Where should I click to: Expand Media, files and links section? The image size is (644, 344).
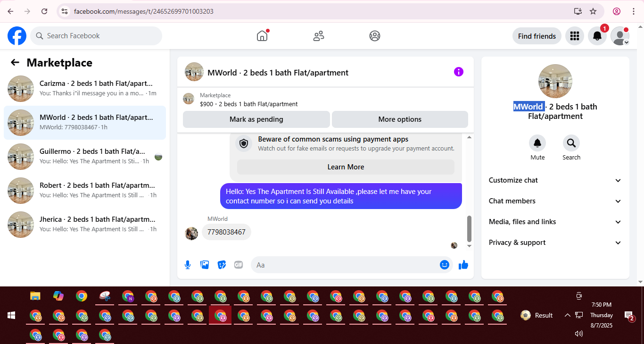pyautogui.click(x=555, y=222)
